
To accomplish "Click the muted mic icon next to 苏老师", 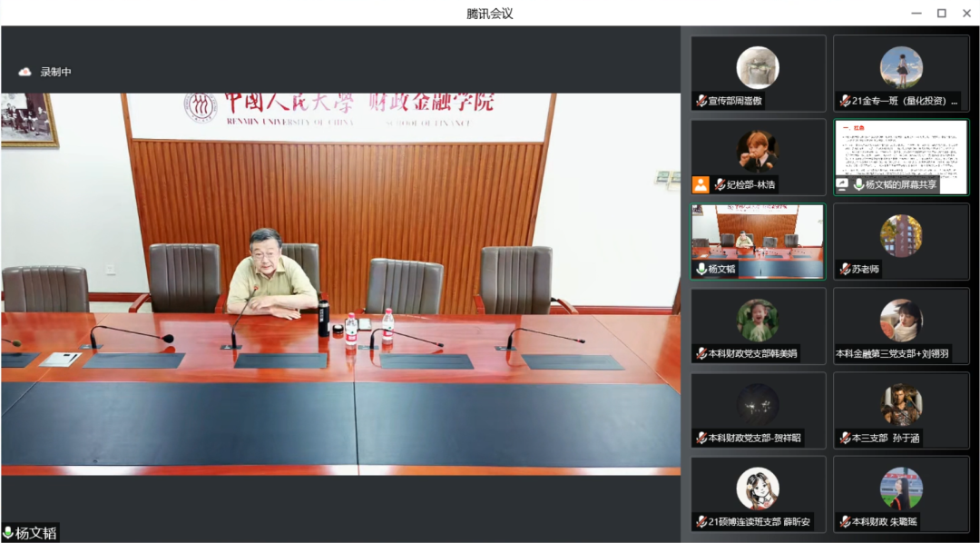I will 845,269.
